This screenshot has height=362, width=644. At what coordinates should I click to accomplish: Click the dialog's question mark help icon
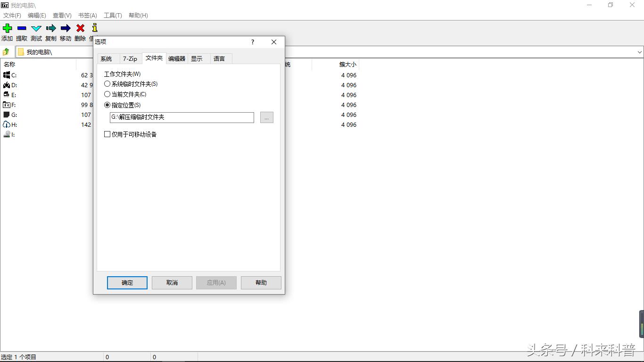coord(253,42)
